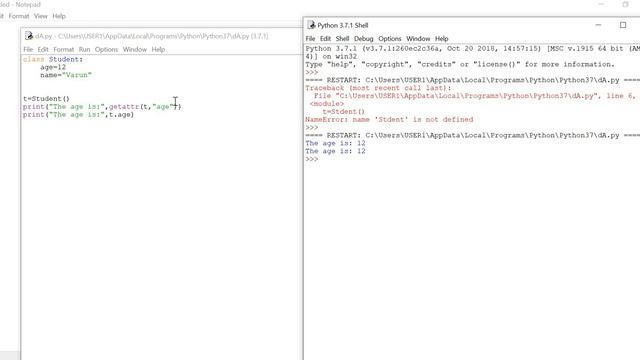Screen dimensions: 640x360
Task: Open the View menu in Notepad
Action: (40, 16)
